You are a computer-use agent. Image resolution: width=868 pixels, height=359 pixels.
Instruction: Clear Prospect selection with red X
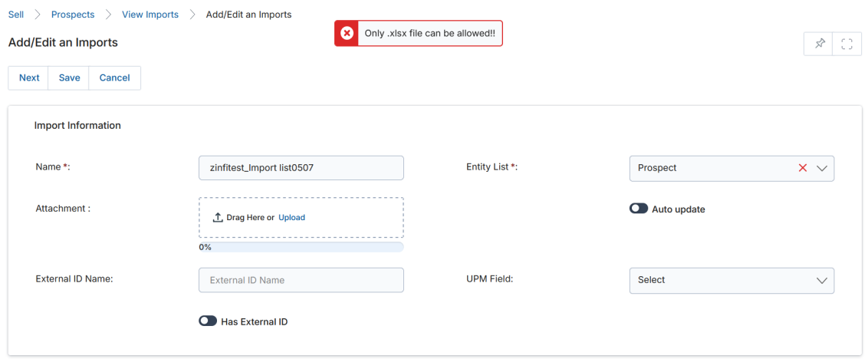tap(803, 168)
